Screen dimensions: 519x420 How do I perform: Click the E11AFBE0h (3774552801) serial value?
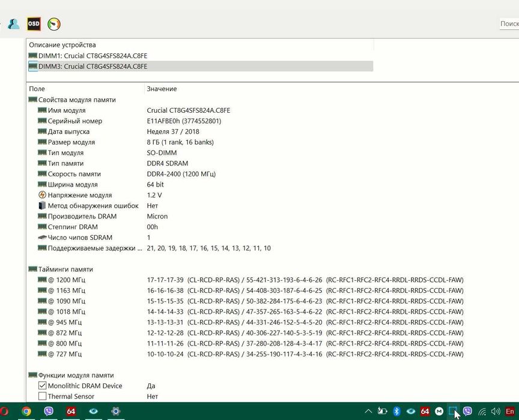click(x=184, y=121)
